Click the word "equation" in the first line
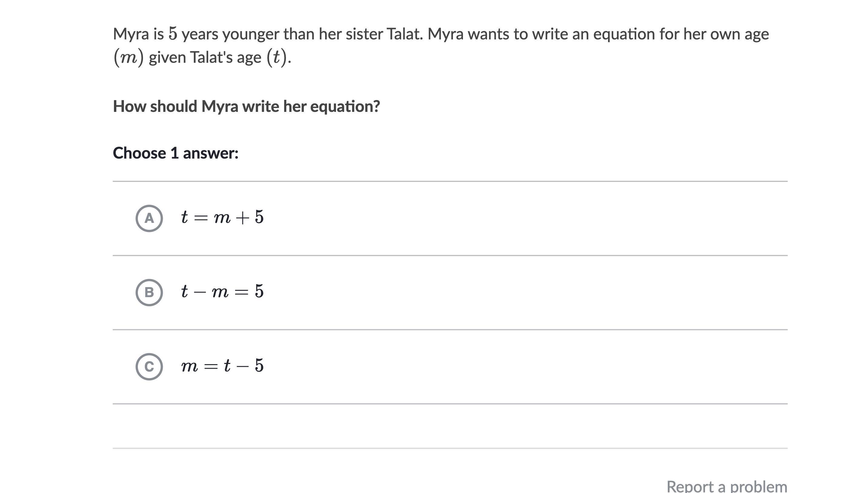Screen dimensions: 868x493 [624, 34]
